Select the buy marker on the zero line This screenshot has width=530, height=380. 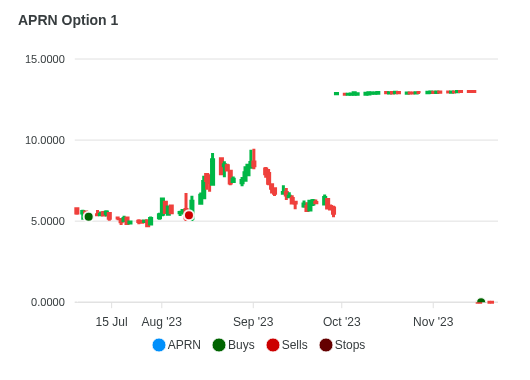coord(481,301)
